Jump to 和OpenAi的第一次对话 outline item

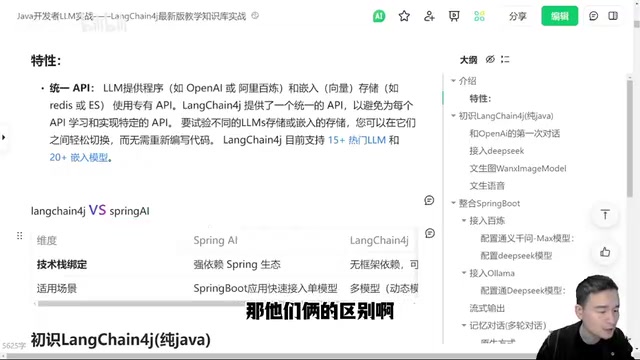[x=514, y=133]
